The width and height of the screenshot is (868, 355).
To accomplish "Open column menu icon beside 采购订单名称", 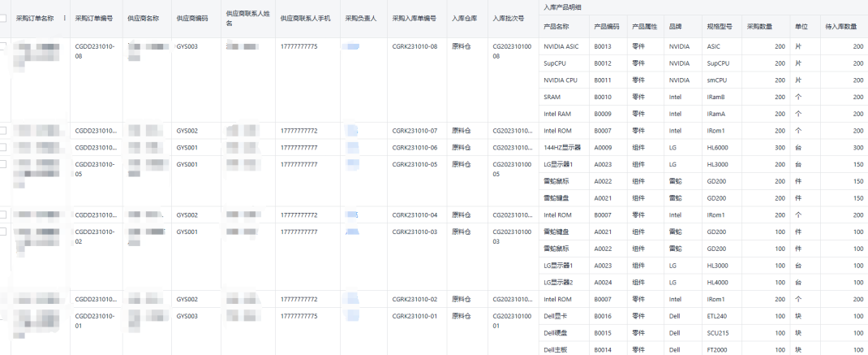I will 65,17.
